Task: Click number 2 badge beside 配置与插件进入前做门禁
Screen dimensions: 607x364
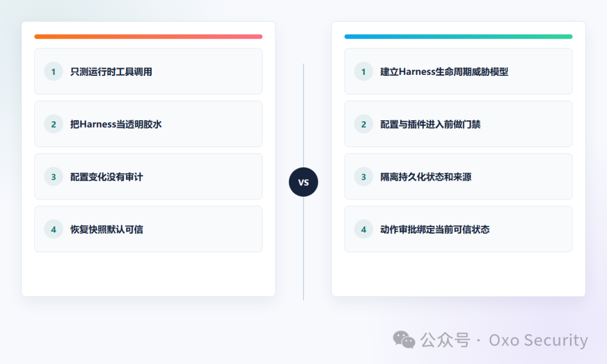Action: click(364, 124)
